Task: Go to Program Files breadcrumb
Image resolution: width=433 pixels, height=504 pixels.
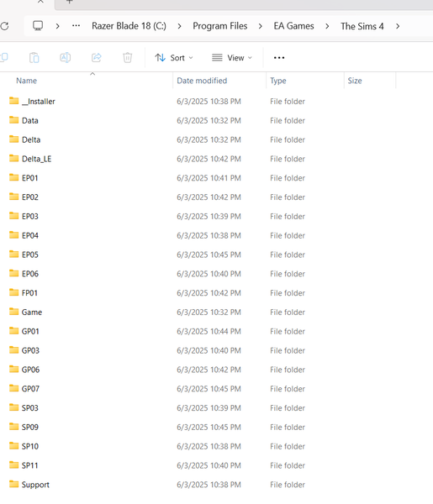Action: [x=220, y=26]
